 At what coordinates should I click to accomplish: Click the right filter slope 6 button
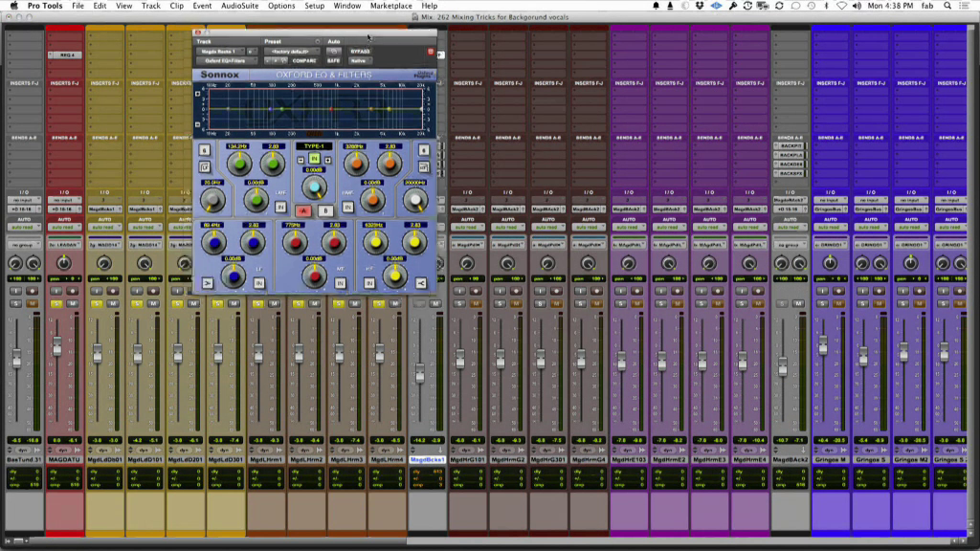[x=423, y=150]
